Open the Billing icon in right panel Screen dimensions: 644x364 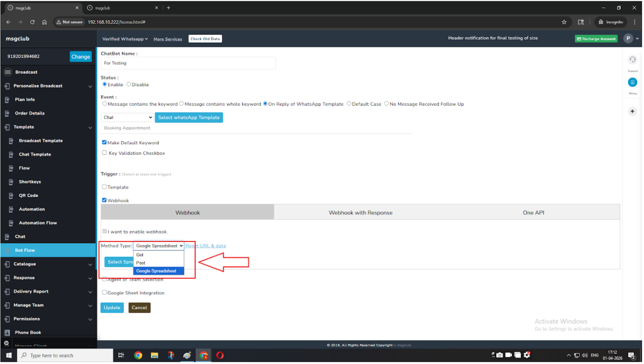[x=632, y=82]
